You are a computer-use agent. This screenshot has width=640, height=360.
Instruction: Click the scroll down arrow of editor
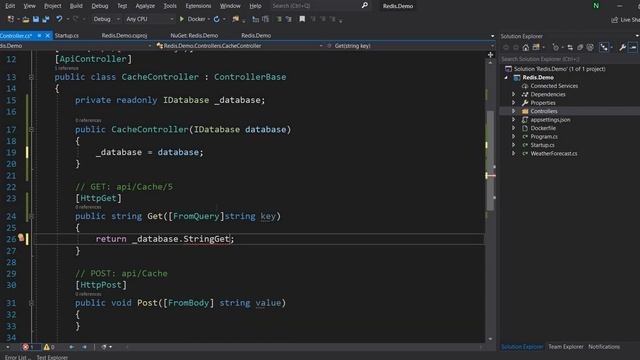pyautogui.click(x=490, y=339)
